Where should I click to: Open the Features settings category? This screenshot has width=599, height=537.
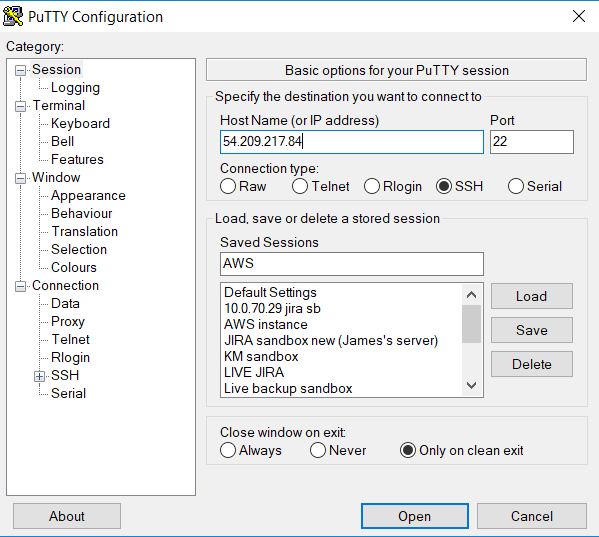coord(77,159)
